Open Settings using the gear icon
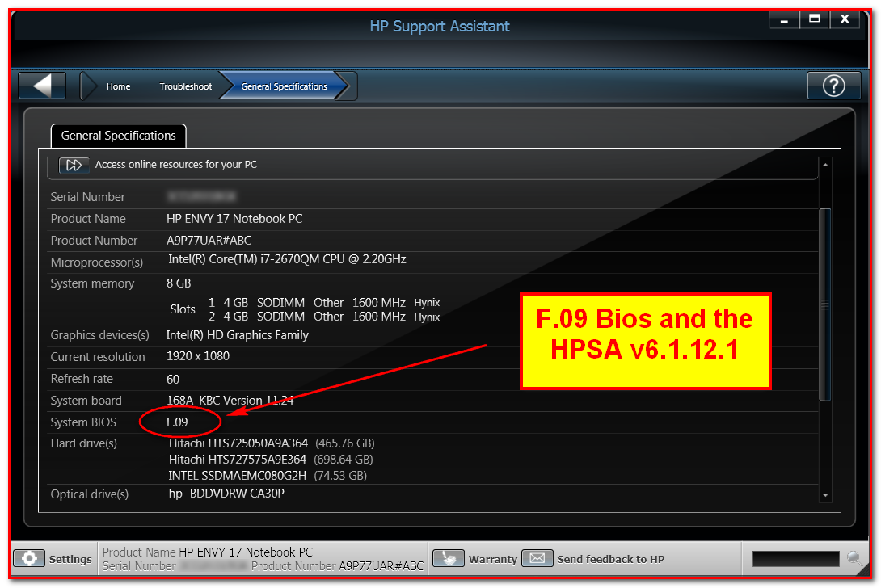The image size is (881, 588). pyautogui.click(x=29, y=558)
